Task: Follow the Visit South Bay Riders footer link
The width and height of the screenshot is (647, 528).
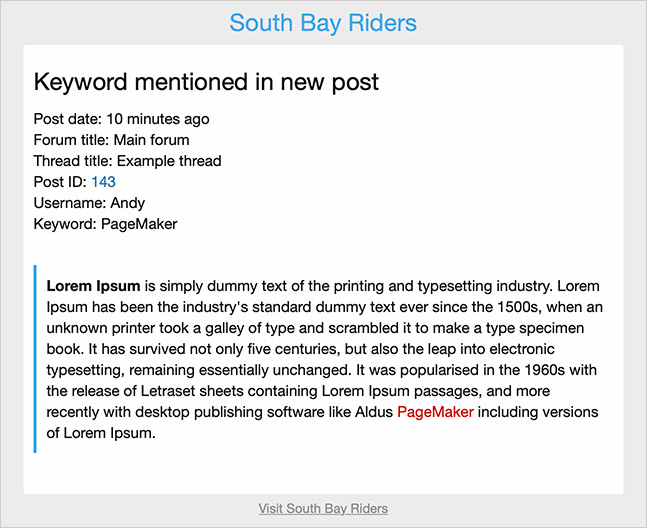Action: [x=323, y=508]
